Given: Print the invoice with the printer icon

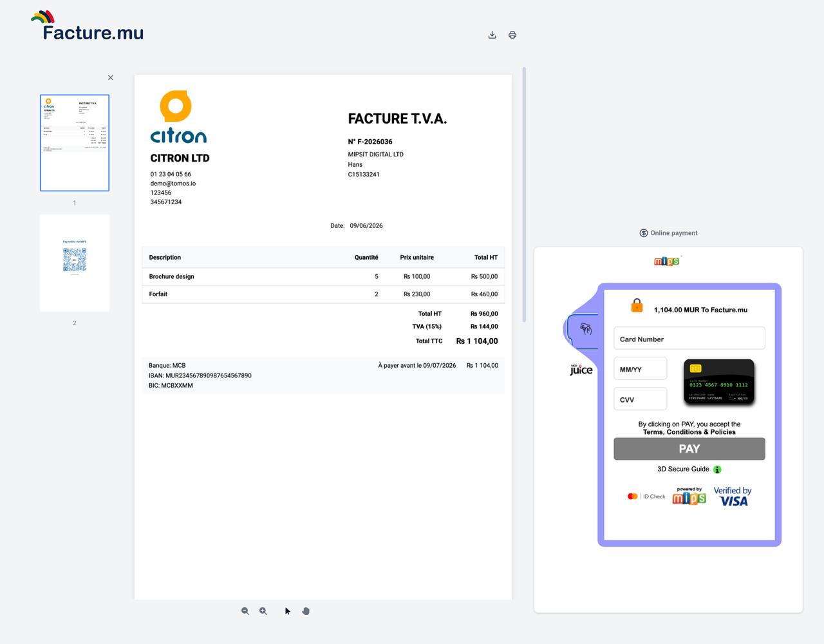Looking at the screenshot, I should coord(512,35).
